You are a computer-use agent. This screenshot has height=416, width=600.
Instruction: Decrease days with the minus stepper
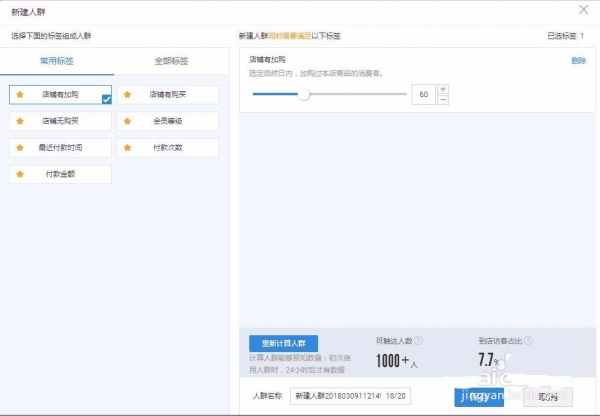[443, 100]
